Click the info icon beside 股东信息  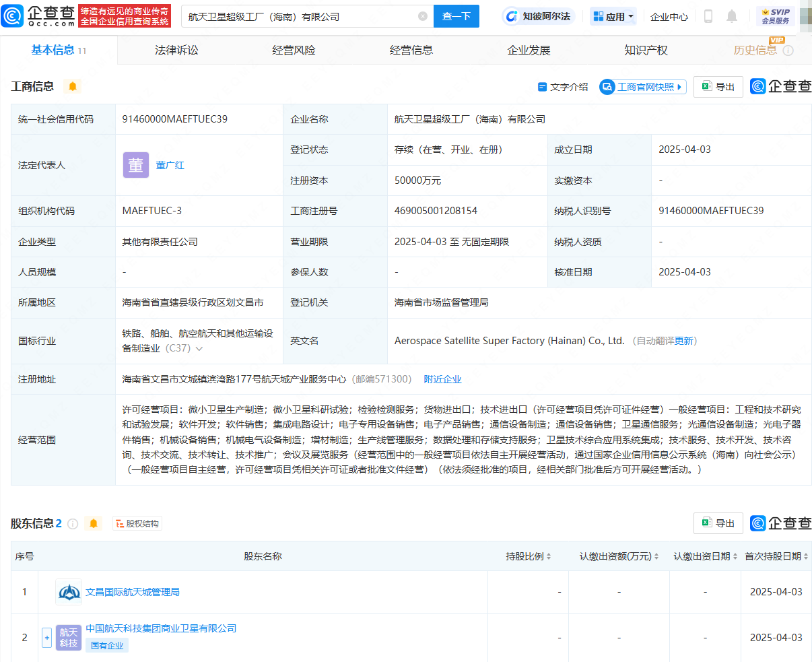pos(73,523)
